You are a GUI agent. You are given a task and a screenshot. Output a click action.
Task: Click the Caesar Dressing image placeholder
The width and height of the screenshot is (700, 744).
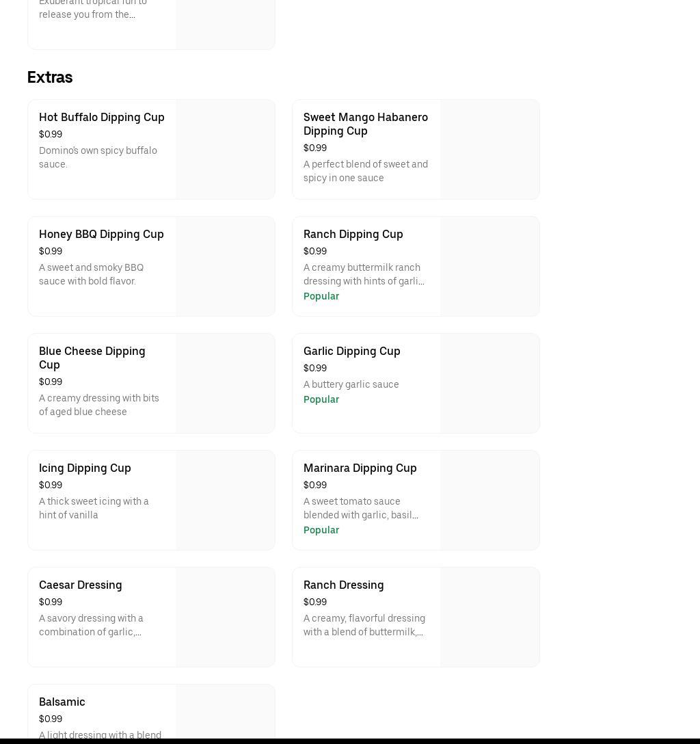coord(225,617)
